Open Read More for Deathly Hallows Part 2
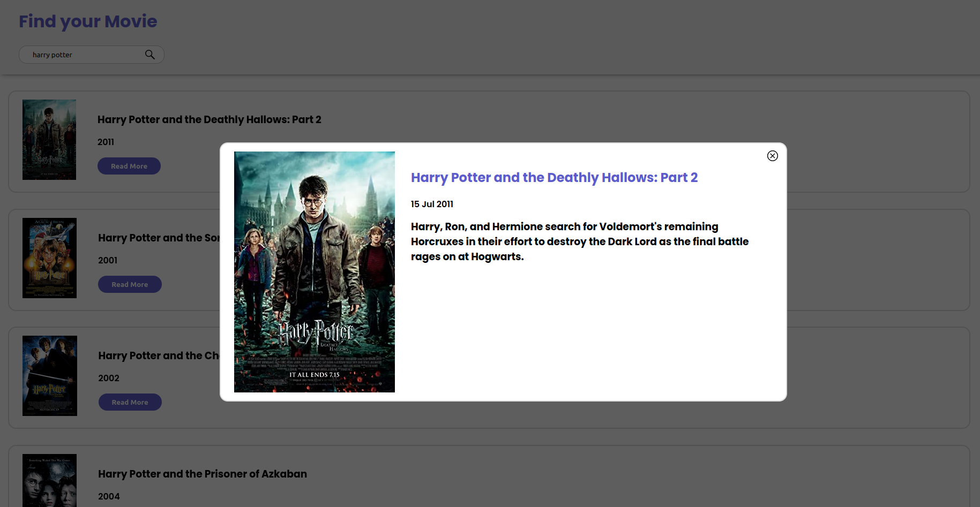This screenshot has width=980, height=507. (x=129, y=166)
